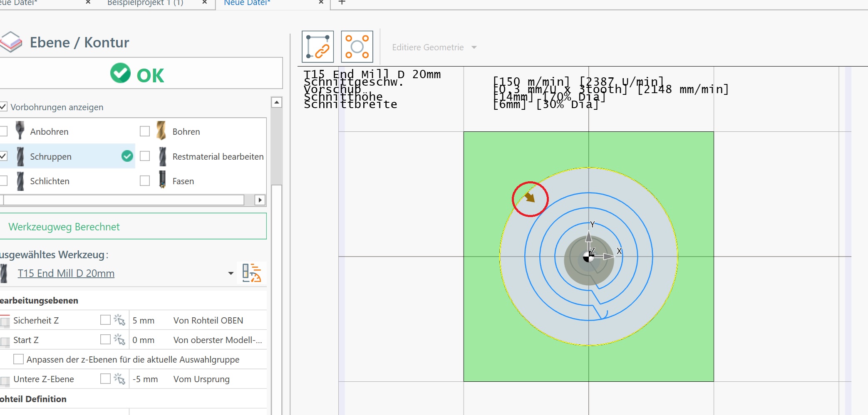The image size is (868, 415).
Task: Click the vertical scrollbar up arrow
Action: pos(277,102)
